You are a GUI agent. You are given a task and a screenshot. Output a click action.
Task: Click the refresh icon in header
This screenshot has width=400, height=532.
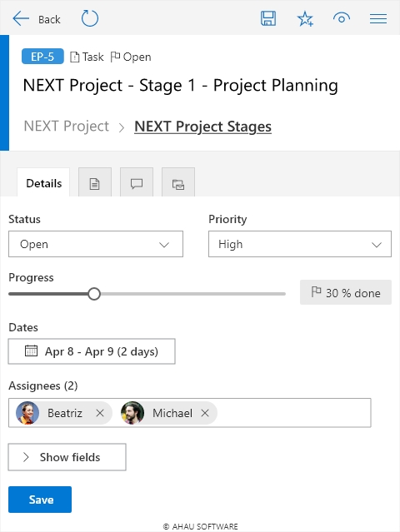click(x=90, y=18)
